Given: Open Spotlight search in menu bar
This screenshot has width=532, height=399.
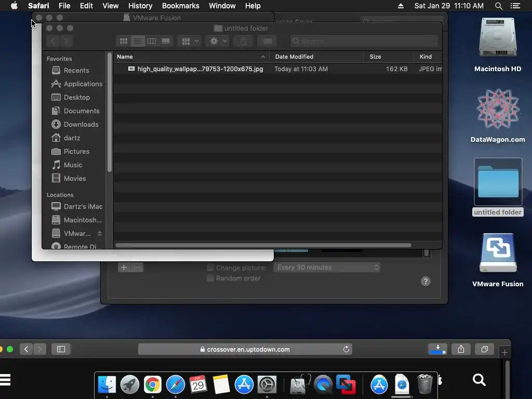Looking at the screenshot, I should point(498,6).
